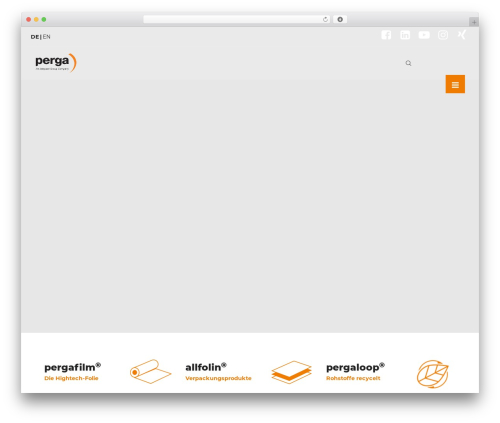Click the search magnifier icon

point(408,63)
